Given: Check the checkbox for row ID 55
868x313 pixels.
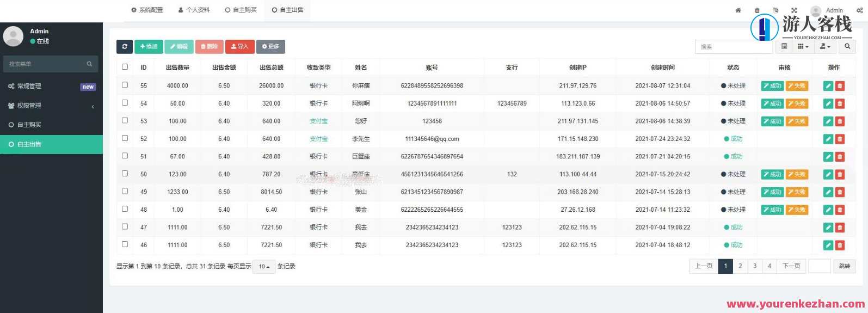Looking at the screenshot, I should (125, 85).
